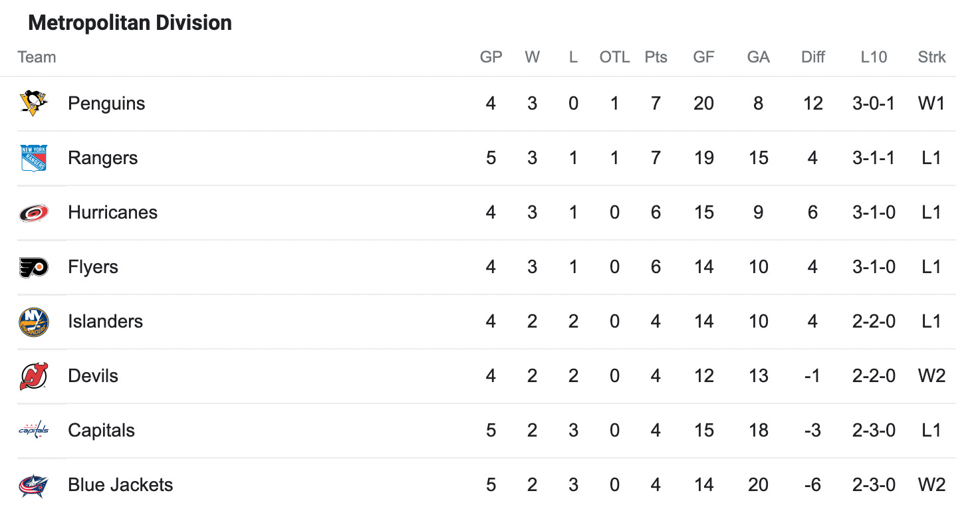
Task: Go to the Hurricanes team page
Action: pos(113,213)
